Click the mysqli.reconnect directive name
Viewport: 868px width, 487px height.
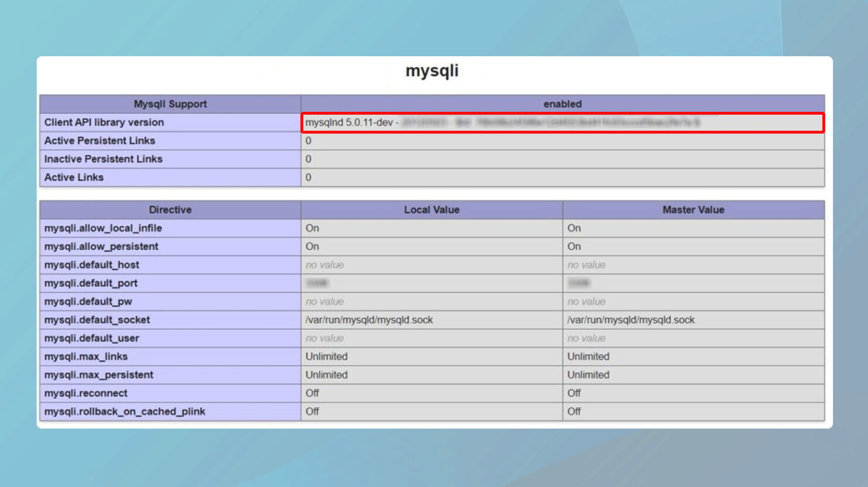[85, 393]
